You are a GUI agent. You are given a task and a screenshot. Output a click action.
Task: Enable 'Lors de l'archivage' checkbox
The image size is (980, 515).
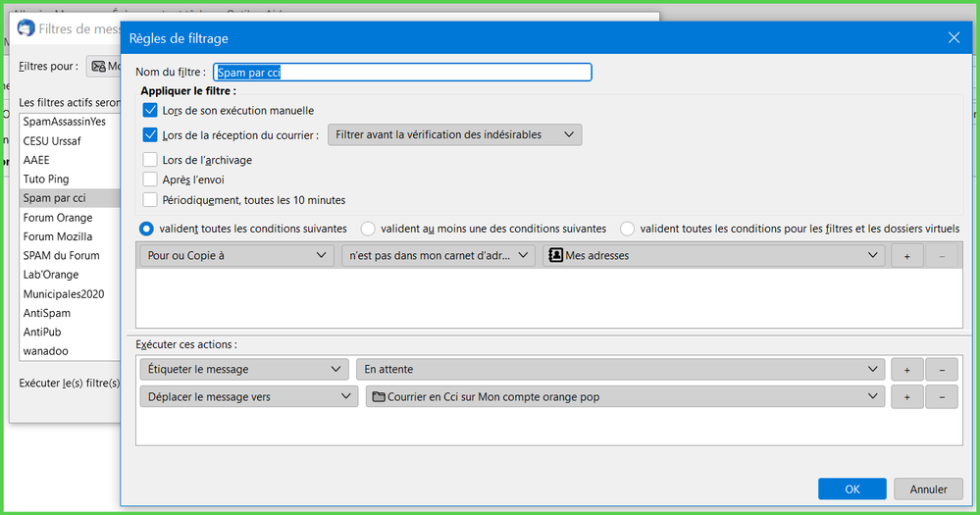(150, 160)
